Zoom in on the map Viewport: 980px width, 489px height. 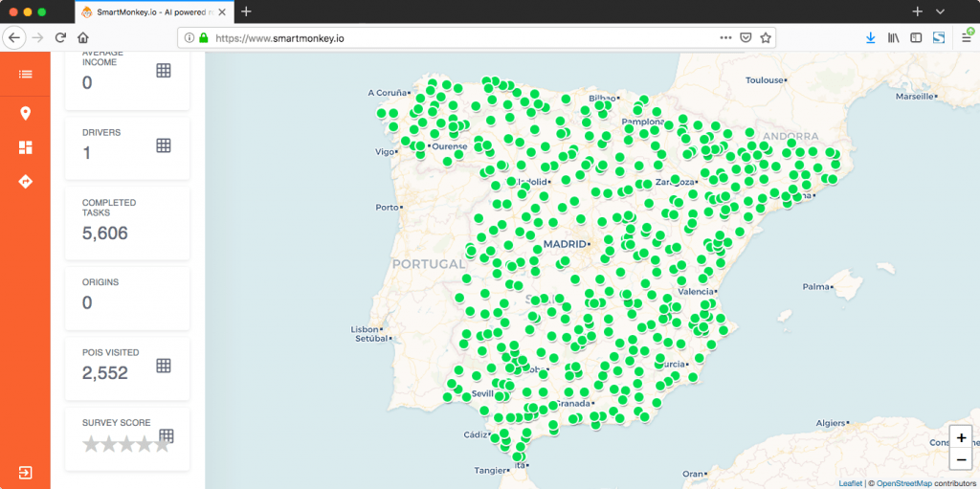pyautogui.click(x=961, y=437)
